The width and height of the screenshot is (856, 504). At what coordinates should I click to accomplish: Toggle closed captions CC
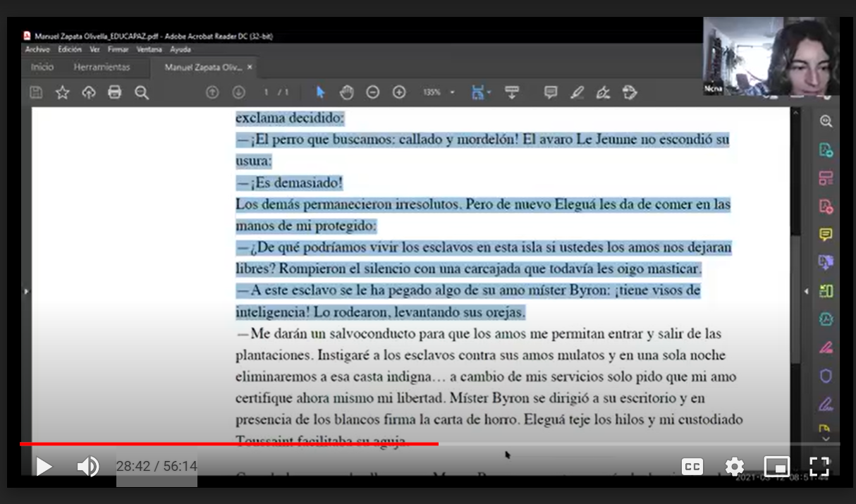pyautogui.click(x=692, y=466)
